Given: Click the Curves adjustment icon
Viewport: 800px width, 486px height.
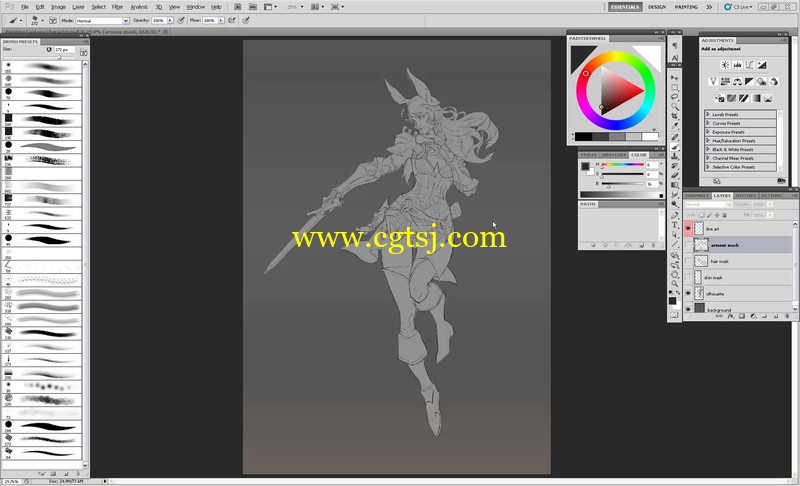Looking at the screenshot, I should pos(749,65).
